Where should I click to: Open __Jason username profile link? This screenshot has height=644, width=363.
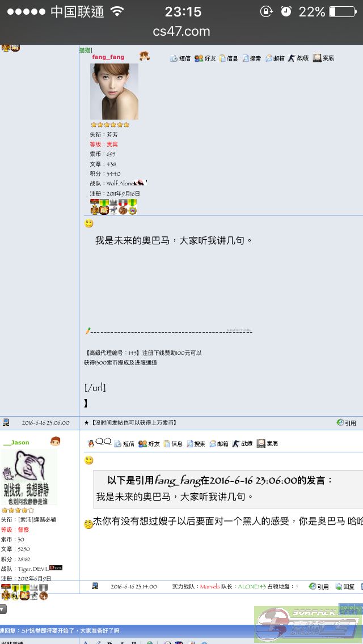point(16,442)
